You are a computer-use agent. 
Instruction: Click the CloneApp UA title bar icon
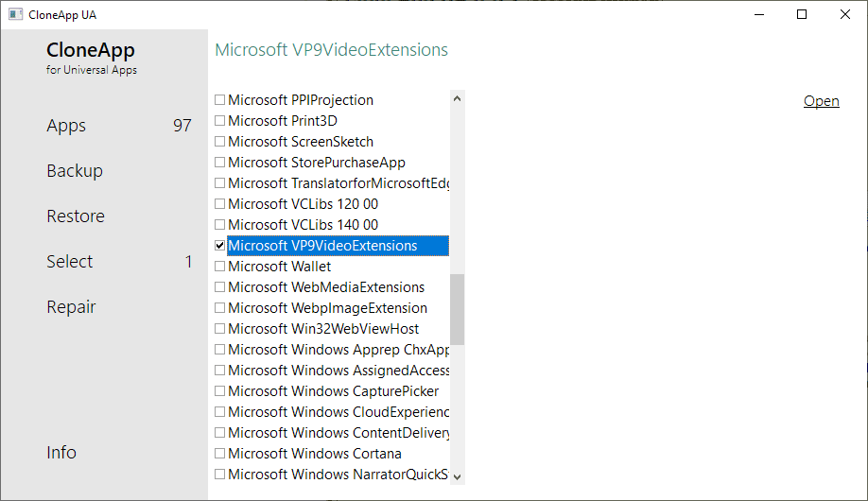point(15,14)
